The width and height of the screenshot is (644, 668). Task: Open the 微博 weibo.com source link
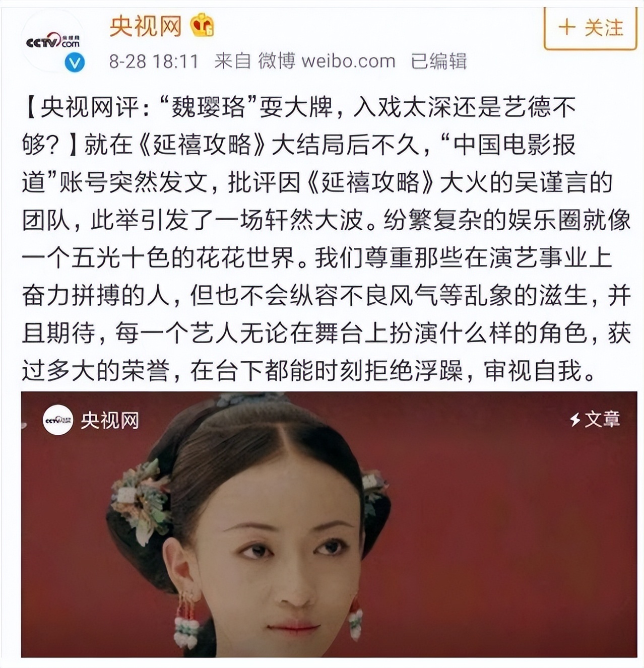click(x=327, y=61)
